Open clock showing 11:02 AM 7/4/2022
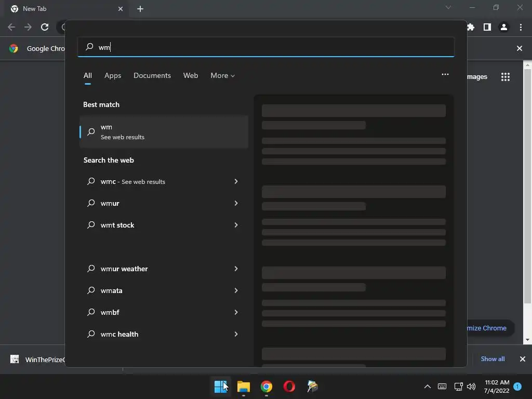 coord(497,387)
